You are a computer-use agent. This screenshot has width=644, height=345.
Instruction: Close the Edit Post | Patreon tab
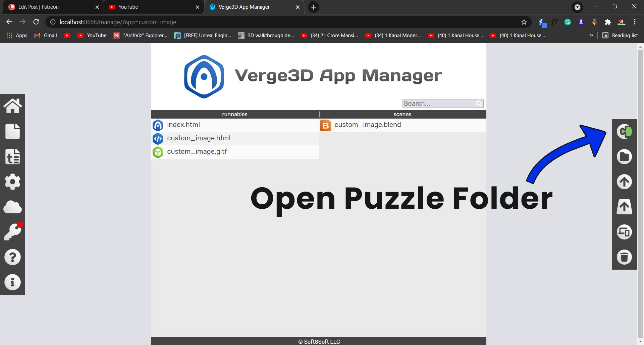(x=97, y=7)
